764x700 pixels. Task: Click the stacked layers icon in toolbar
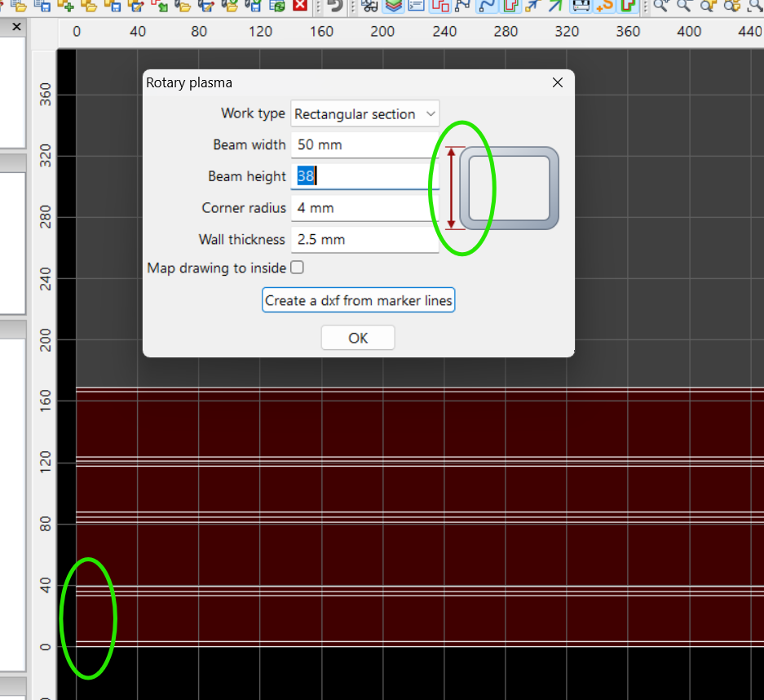[394, 6]
